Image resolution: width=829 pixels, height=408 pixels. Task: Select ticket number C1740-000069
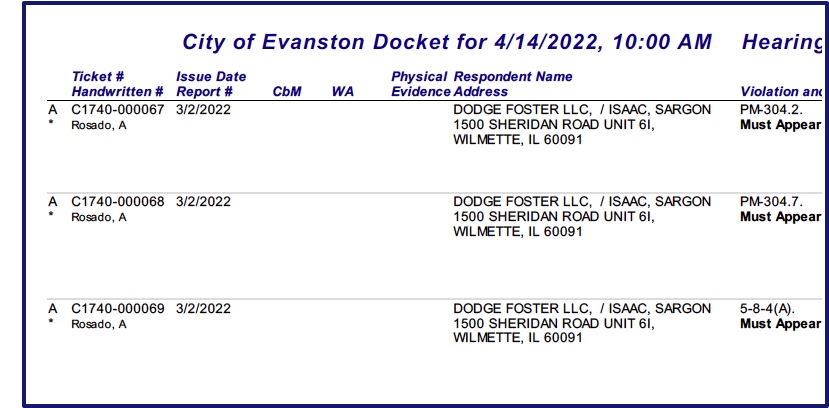118,308
